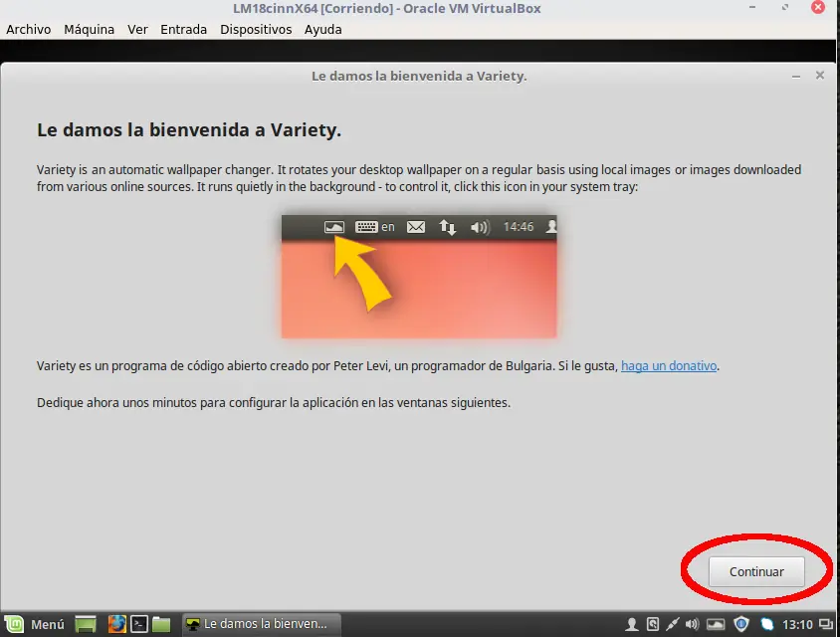Viewport: 840px width, 637px height.
Task: Click the disk removable-drives tray icon
Action: 653,624
